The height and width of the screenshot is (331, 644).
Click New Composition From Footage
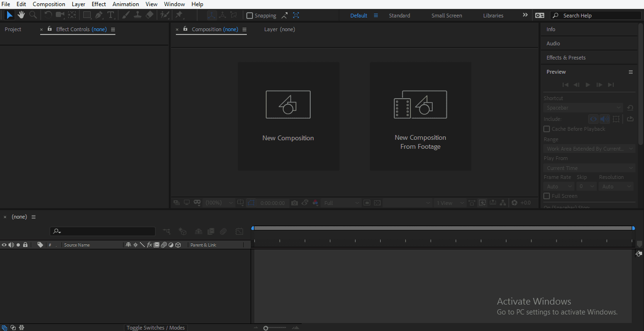420,116
